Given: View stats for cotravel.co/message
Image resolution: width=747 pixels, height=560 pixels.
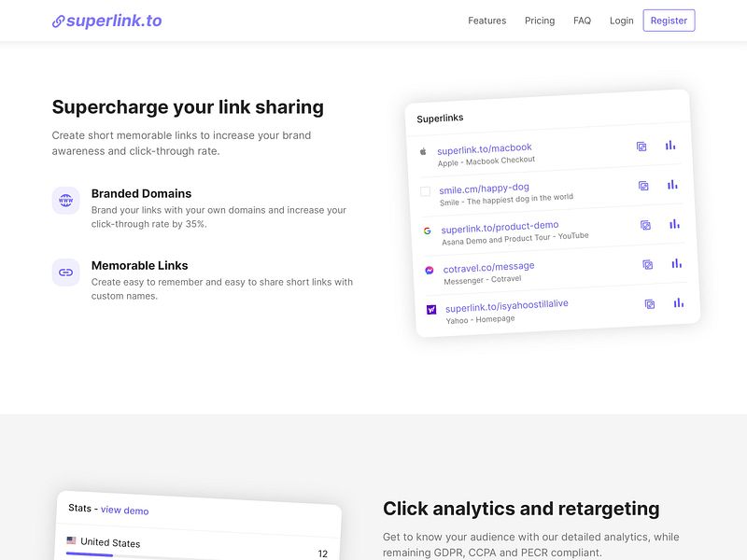Looking at the screenshot, I should tap(676, 263).
